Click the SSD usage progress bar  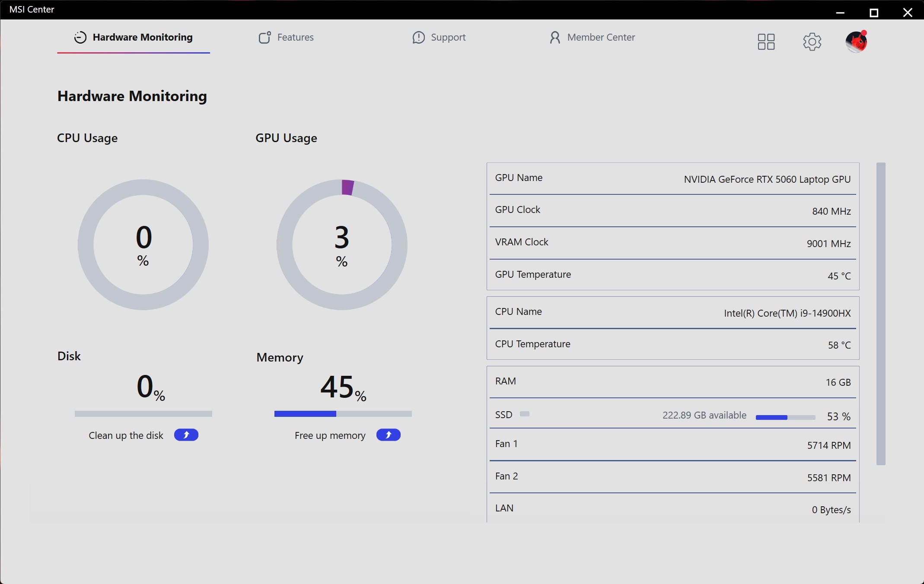785,417
